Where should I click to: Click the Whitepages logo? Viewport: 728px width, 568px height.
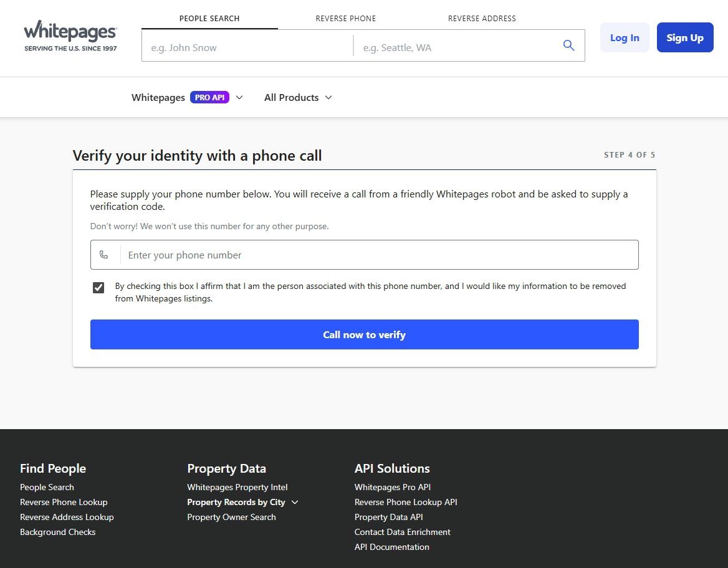tap(70, 36)
